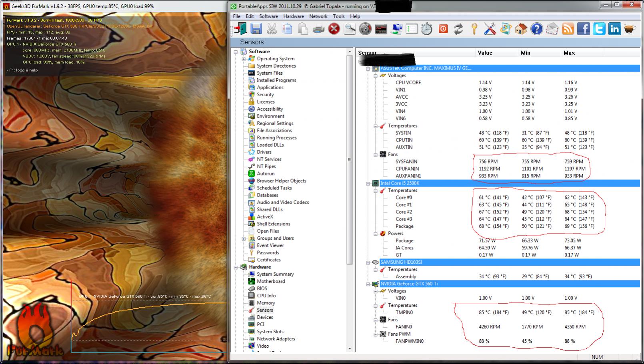Click the network computers toolbar icon

[x=397, y=29]
